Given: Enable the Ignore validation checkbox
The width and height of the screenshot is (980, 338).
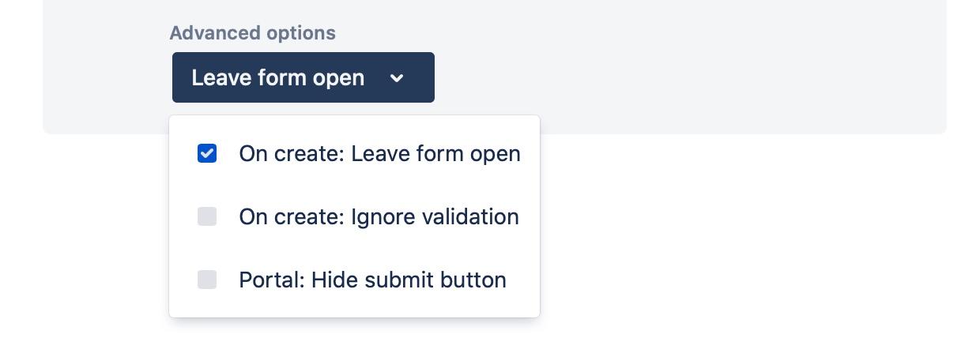Looking at the screenshot, I should pyautogui.click(x=207, y=216).
